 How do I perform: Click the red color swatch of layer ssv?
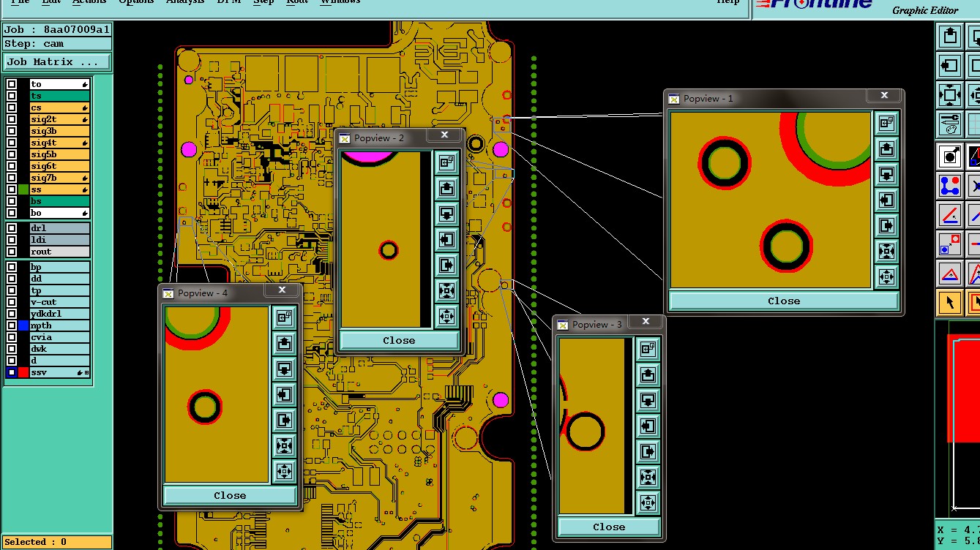click(x=23, y=372)
